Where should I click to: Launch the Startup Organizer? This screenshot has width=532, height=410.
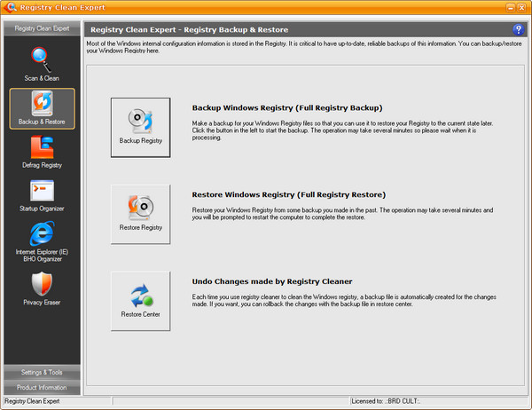point(42,195)
